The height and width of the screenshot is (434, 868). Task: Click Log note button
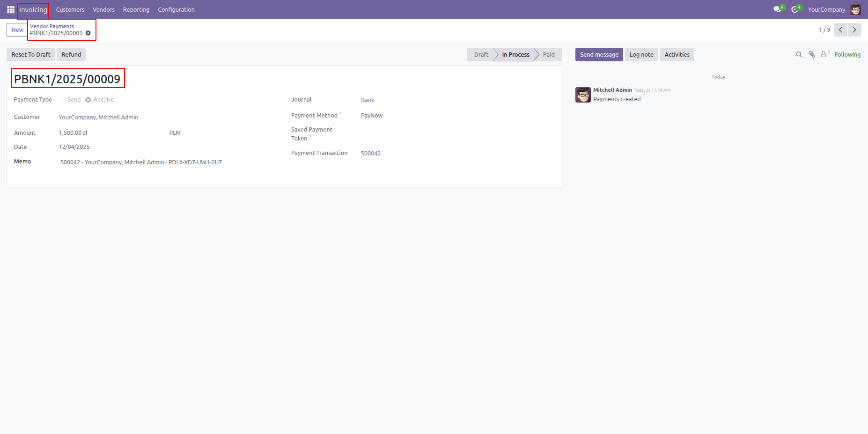coord(641,55)
